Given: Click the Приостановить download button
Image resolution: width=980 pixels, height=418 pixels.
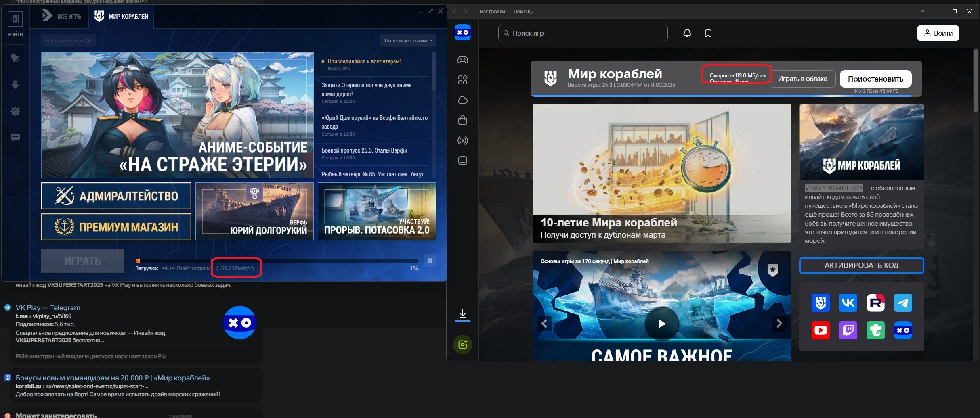Looking at the screenshot, I should 875,79.
